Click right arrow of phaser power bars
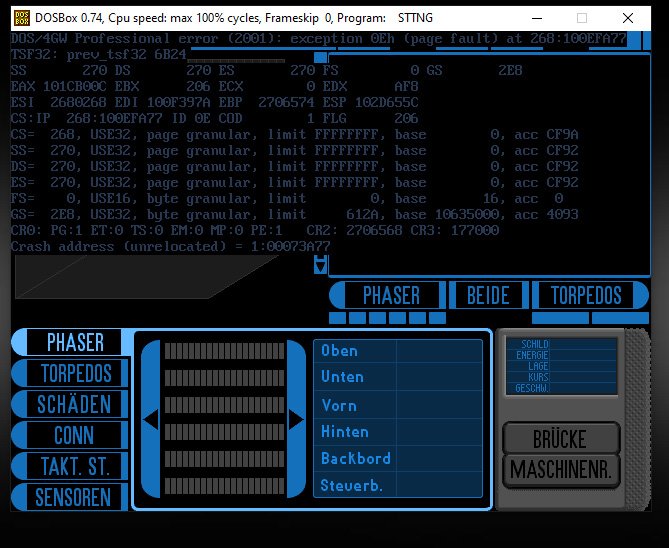This screenshot has width=669, height=548. pyautogui.click(x=296, y=419)
